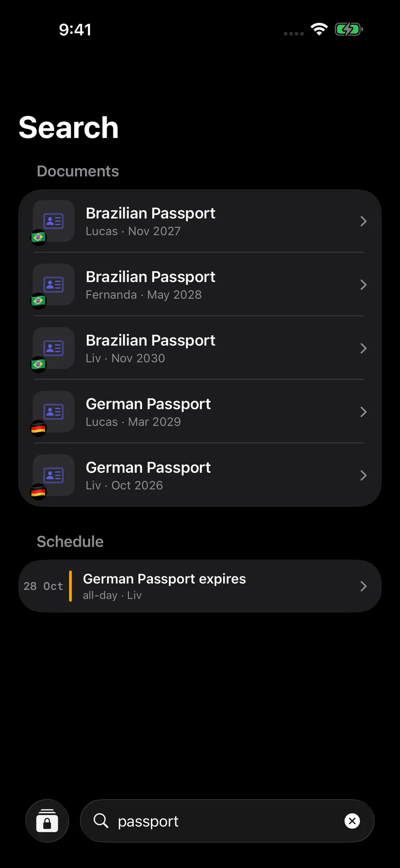Tap the German flag badge on Liv's passport

[x=39, y=491]
